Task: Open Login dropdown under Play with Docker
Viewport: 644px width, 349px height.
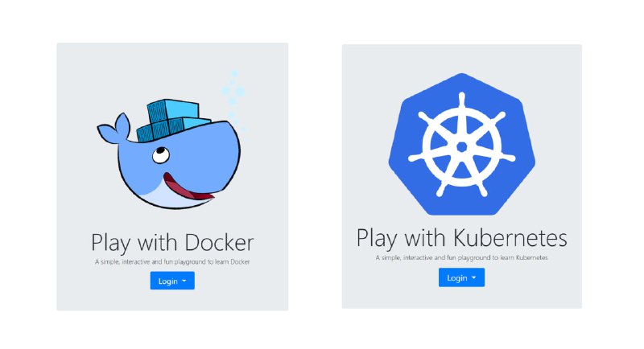Action: tap(172, 281)
